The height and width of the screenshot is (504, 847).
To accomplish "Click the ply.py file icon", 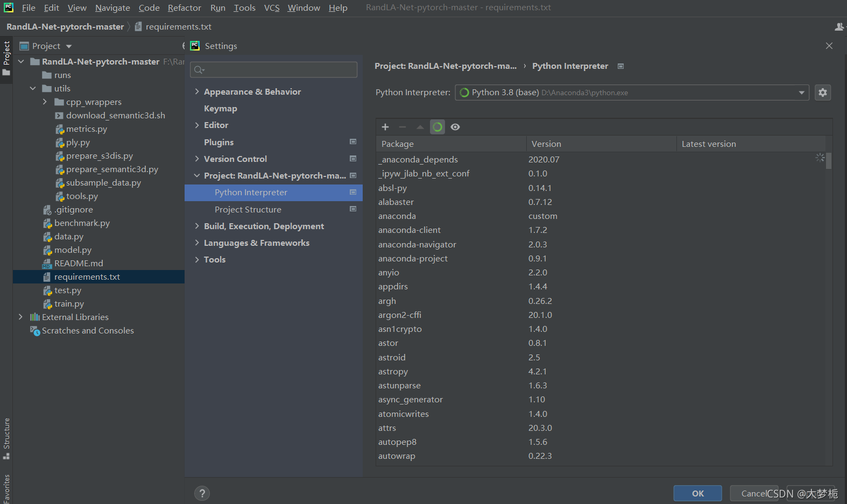I will (x=60, y=143).
